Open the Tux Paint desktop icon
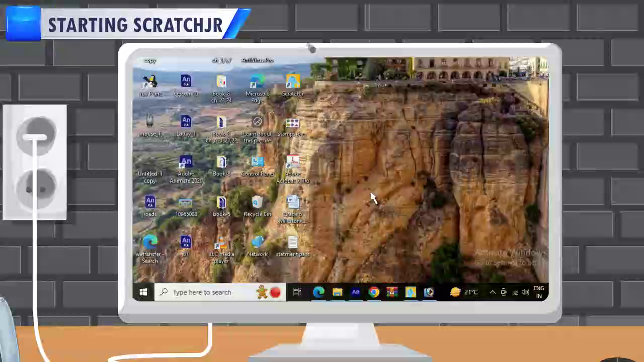The width and height of the screenshot is (644, 362). [150, 83]
